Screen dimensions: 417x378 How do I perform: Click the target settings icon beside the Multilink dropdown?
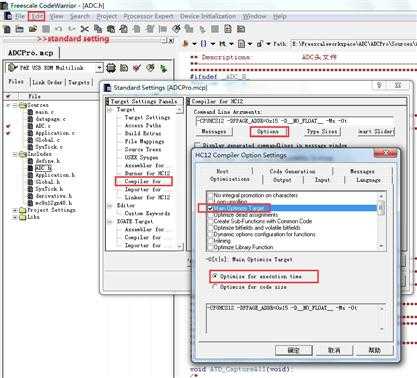click(111, 68)
